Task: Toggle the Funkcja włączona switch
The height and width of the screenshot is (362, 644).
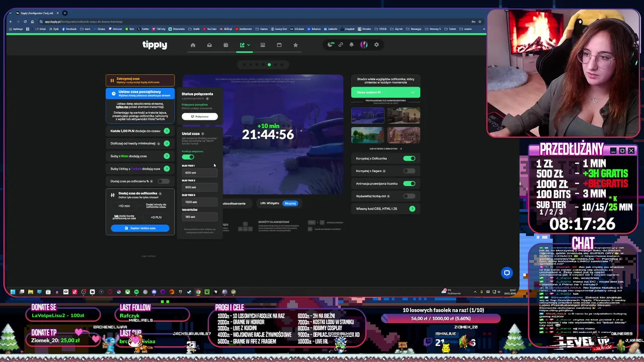Action: (x=188, y=157)
